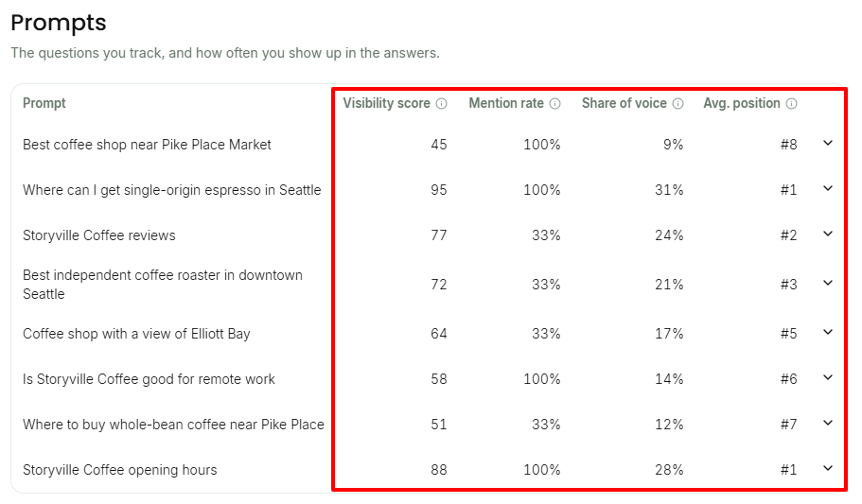Image resolution: width=862 pixels, height=504 pixels.
Task: Click the Avg. position info icon
Action: [792, 103]
